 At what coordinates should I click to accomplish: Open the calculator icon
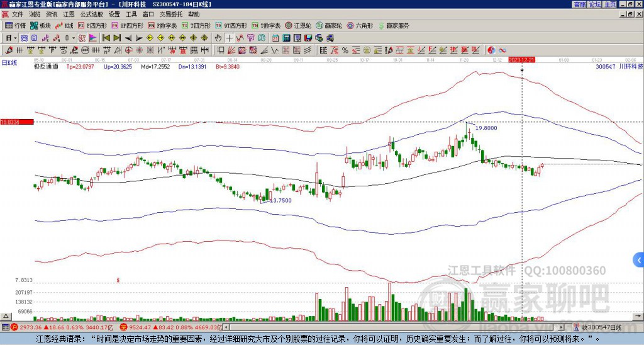coord(287,38)
